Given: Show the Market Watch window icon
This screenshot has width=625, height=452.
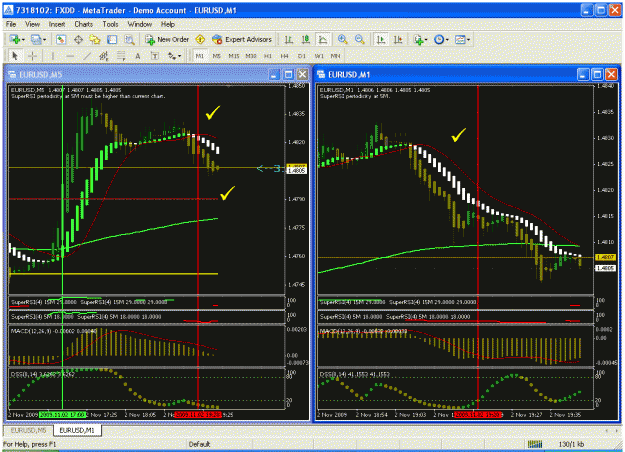Looking at the screenshot, I should tap(61, 39).
